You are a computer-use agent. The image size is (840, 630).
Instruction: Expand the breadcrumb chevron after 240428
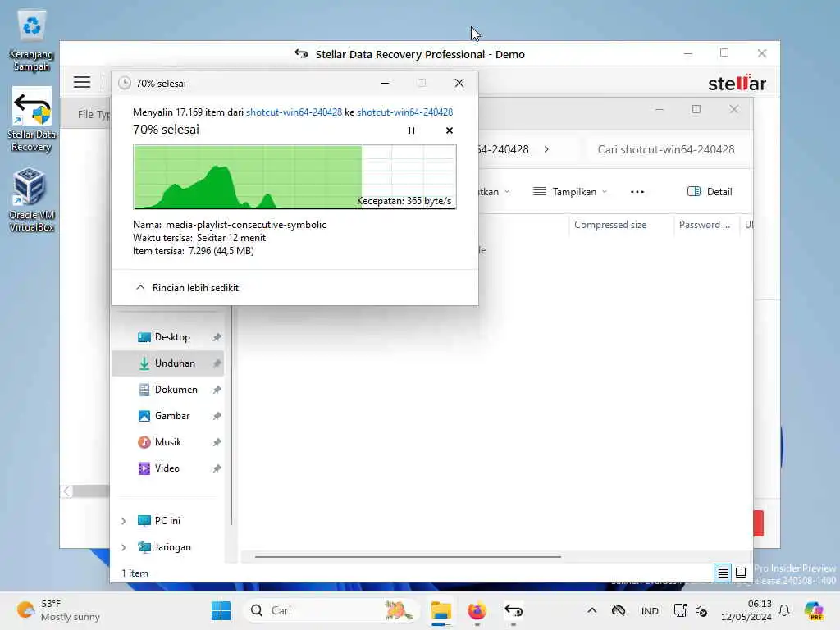546,149
